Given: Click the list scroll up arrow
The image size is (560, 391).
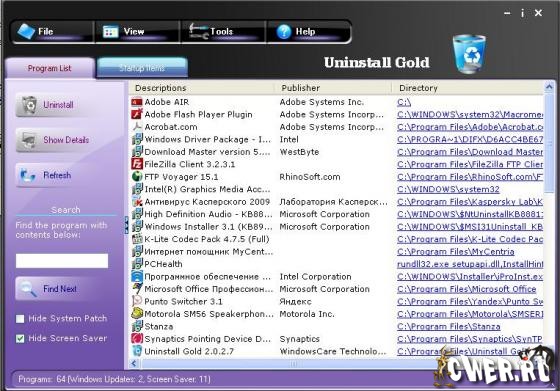Looking at the screenshot, I should pos(549,87).
